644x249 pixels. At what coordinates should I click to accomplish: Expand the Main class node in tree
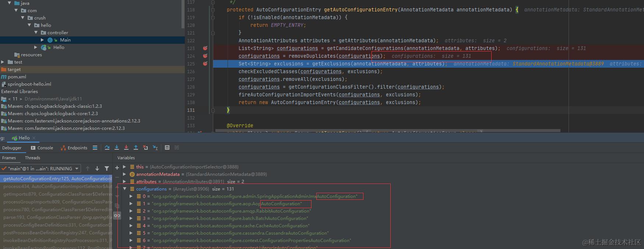pyautogui.click(x=42, y=40)
